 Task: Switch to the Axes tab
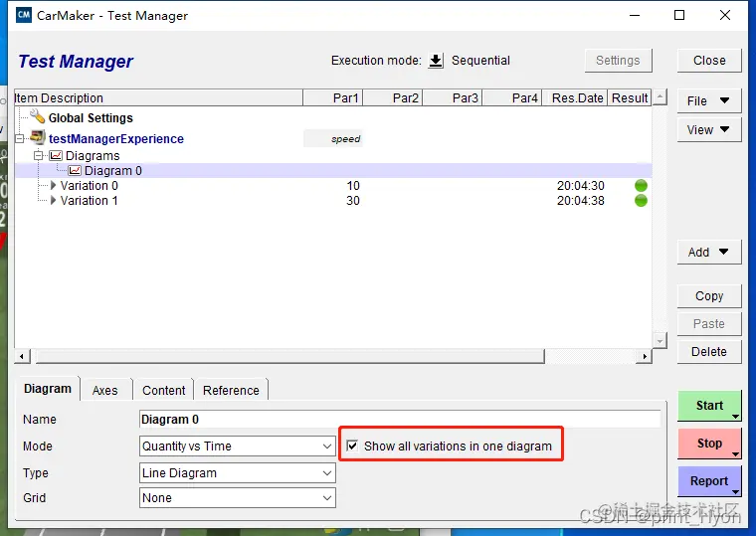[x=105, y=390]
